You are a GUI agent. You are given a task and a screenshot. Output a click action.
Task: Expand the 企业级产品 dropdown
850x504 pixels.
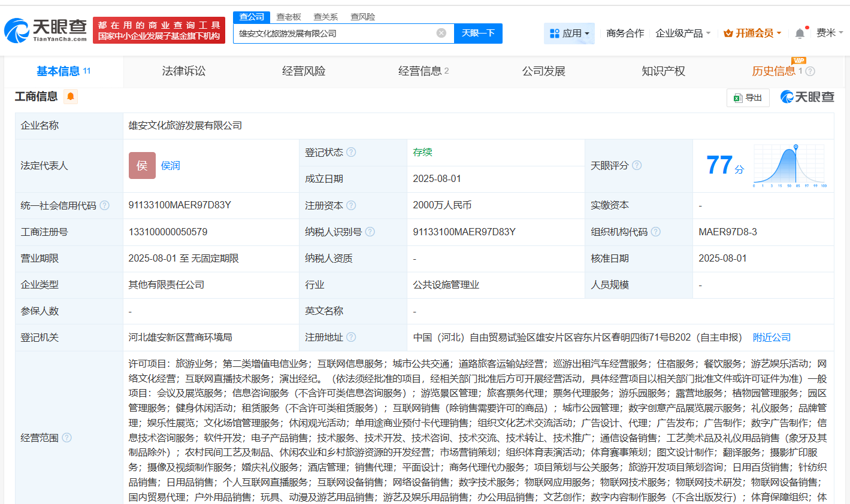[x=683, y=34]
